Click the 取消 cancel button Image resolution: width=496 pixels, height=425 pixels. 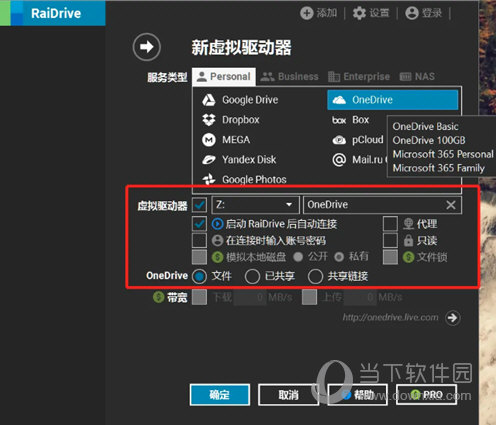(288, 395)
